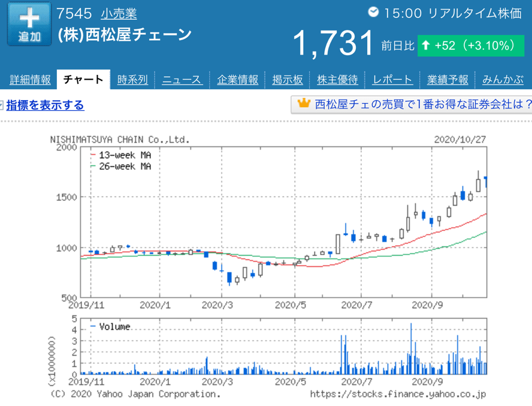
Task: Go to the 企業情報 tab
Action: click(x=237, y=80)
